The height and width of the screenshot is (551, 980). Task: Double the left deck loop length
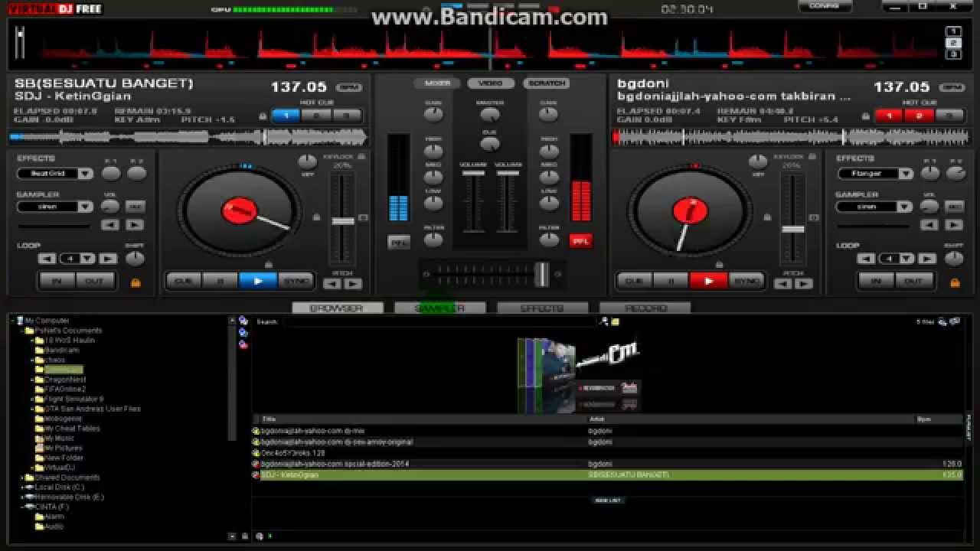pos(108,259)
